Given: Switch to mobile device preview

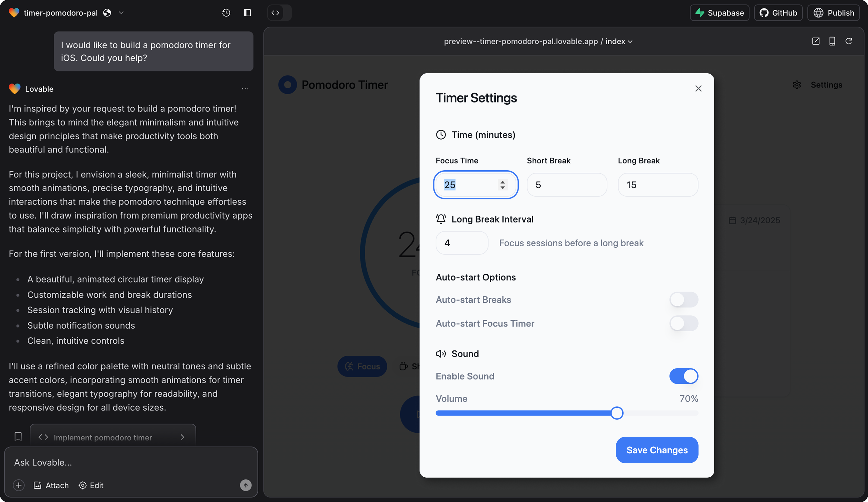Looking at the screenshot, I should pos(832,41).
